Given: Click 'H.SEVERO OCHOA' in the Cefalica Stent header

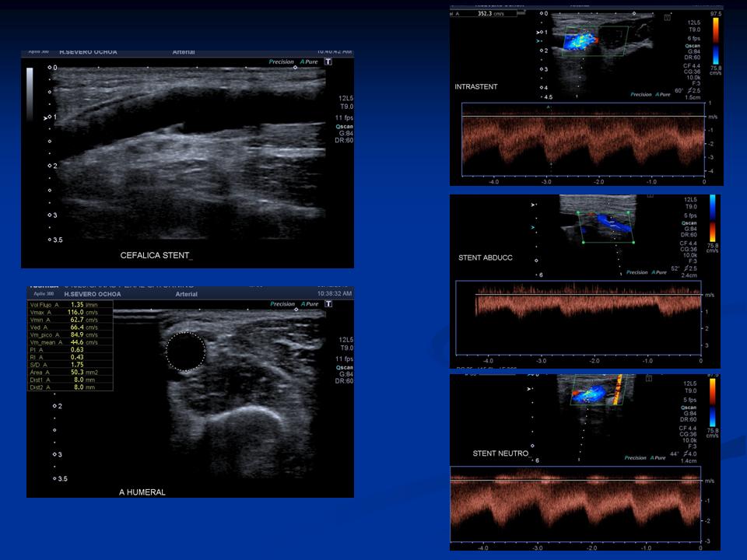Looking at the screenshot, I should tap(88, 52).
